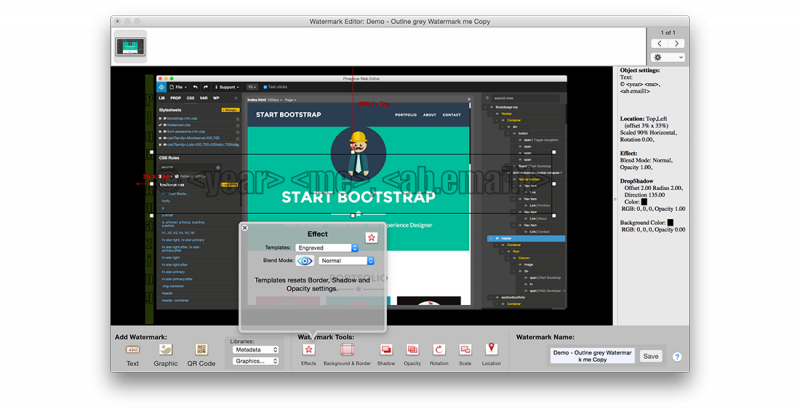Image resolution: width=800 pixels, height=412 pixels.
Task: Open the Location tool
Action: coord(491,350)
